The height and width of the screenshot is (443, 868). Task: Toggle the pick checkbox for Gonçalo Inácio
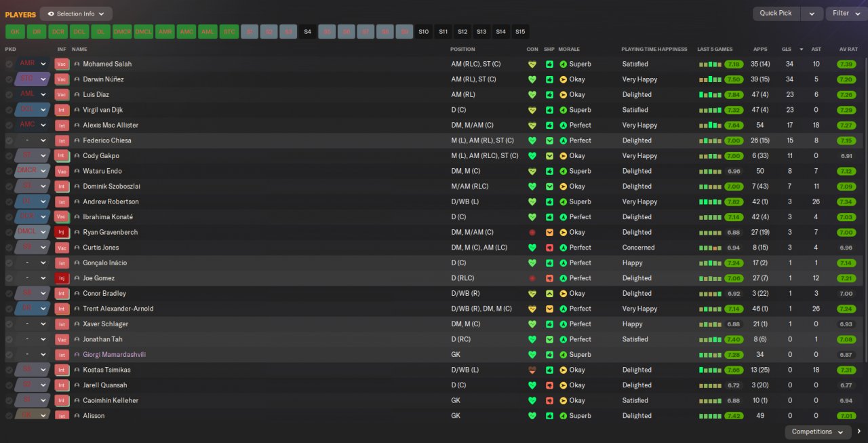tap(9, 263)
